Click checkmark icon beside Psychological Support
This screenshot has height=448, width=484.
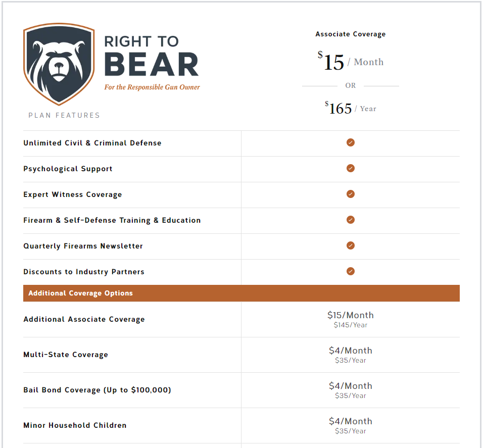click(x=350, y=168)
